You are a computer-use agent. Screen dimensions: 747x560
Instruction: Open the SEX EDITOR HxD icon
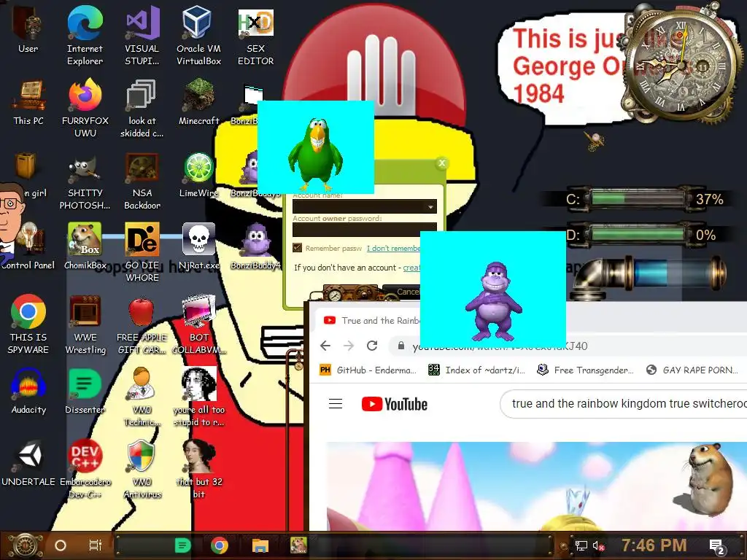pyautogui.click(x=256, y=34)
